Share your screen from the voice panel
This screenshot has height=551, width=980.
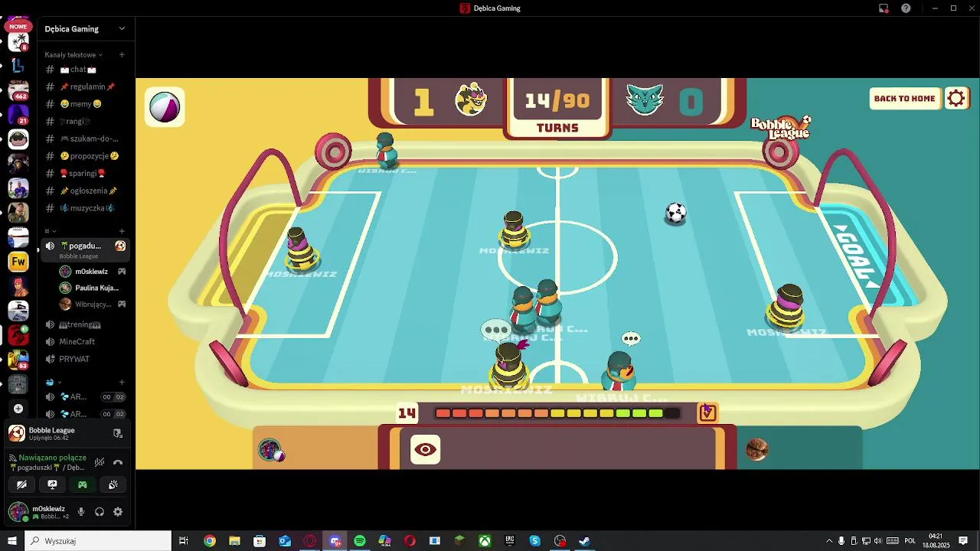pos(52,484)
